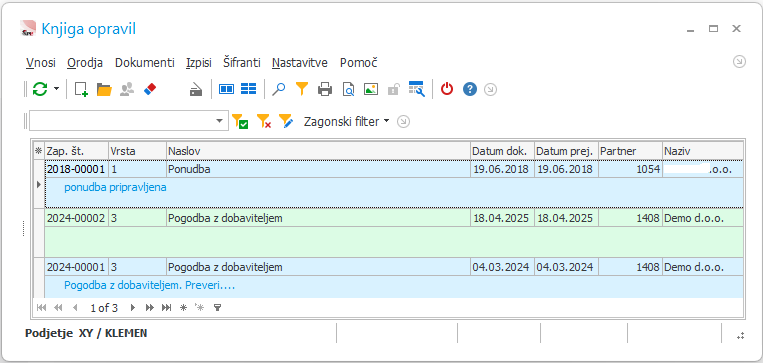Viewport: 763px width, 363px height.
Task: Sort by the Vrsta column header
Action: tap(137, 151)
